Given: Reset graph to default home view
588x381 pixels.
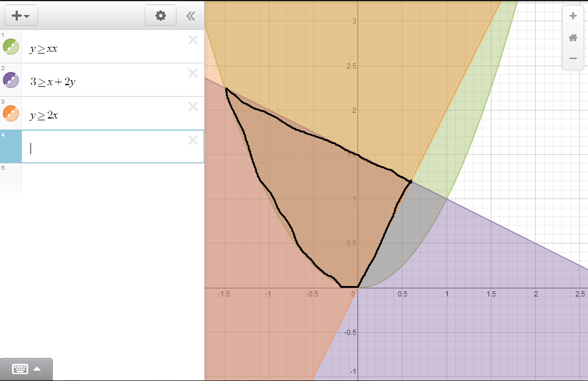Looking at the screenshot, I should 572,37.
